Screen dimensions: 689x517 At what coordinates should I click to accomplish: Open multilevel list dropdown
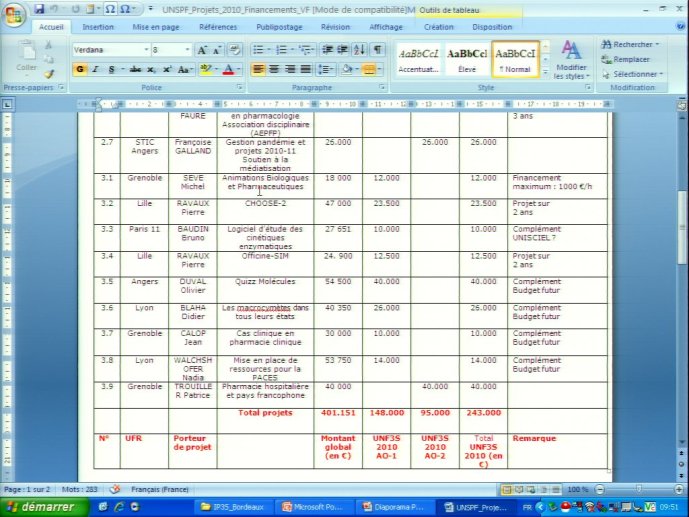pyautogui.click(x=313, y=50)
